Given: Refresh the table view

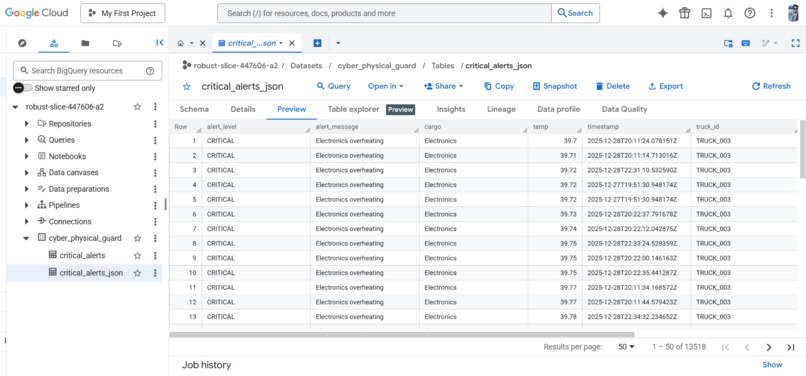Looking at the screenshot, I should click(x=771, y=86).
